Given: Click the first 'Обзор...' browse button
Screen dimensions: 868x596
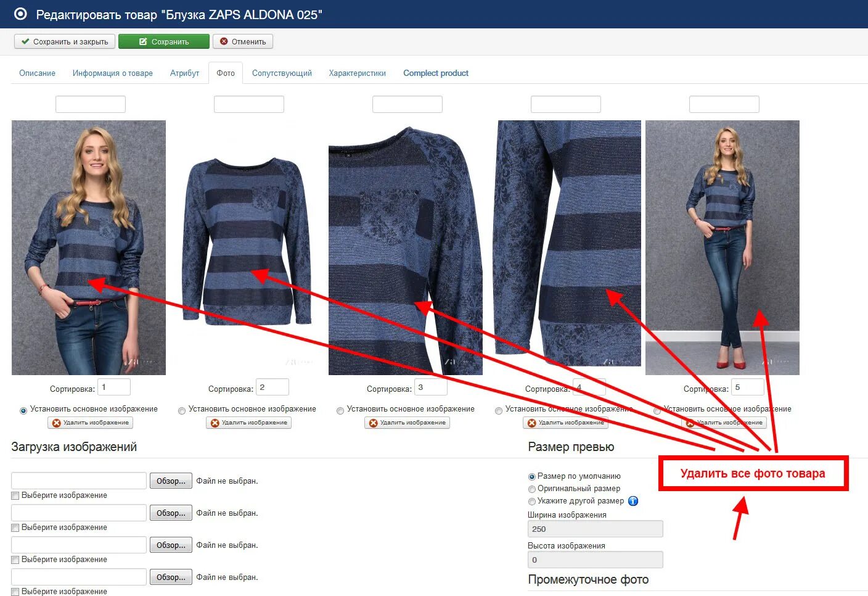Looking at the screenshot, I should [171, 481].
